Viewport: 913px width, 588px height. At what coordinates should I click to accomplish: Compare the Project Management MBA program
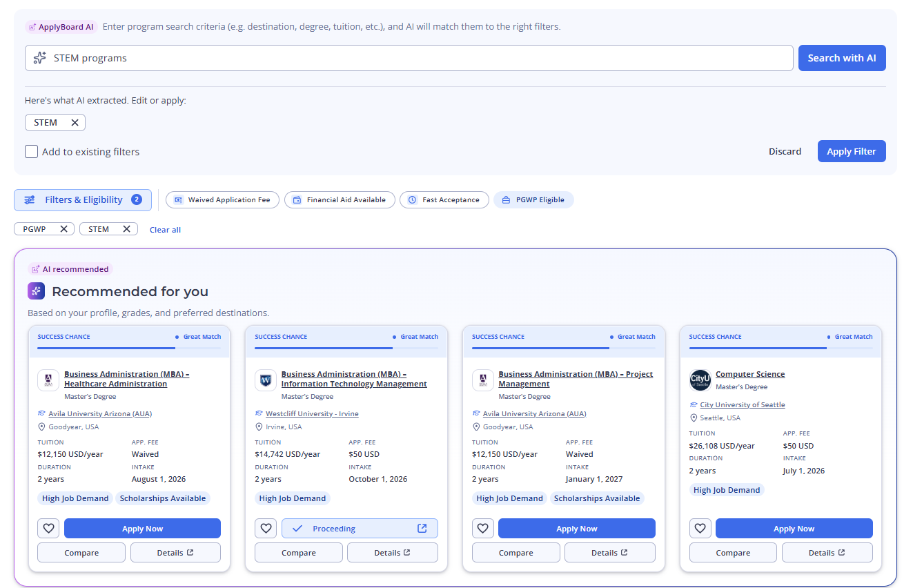pyautogui.click(x=516, y=553)
